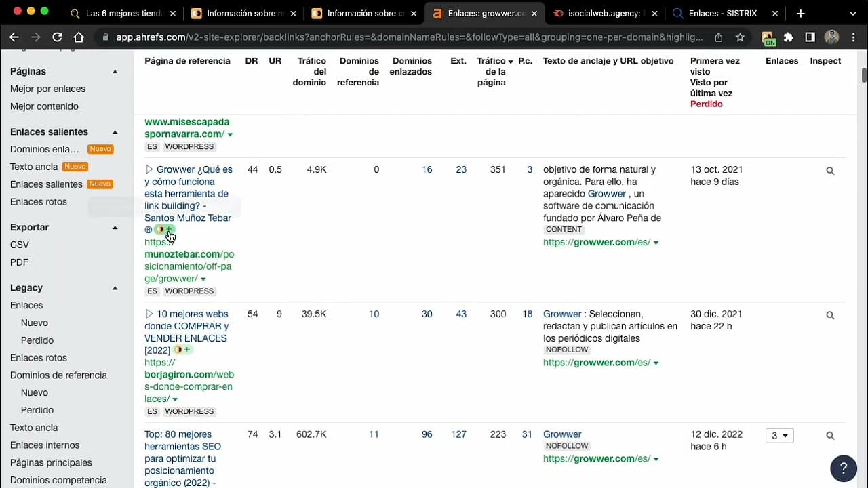Screen dimensions: 868x488
Task: Click linked domains count 96
Action: point(427,434)
